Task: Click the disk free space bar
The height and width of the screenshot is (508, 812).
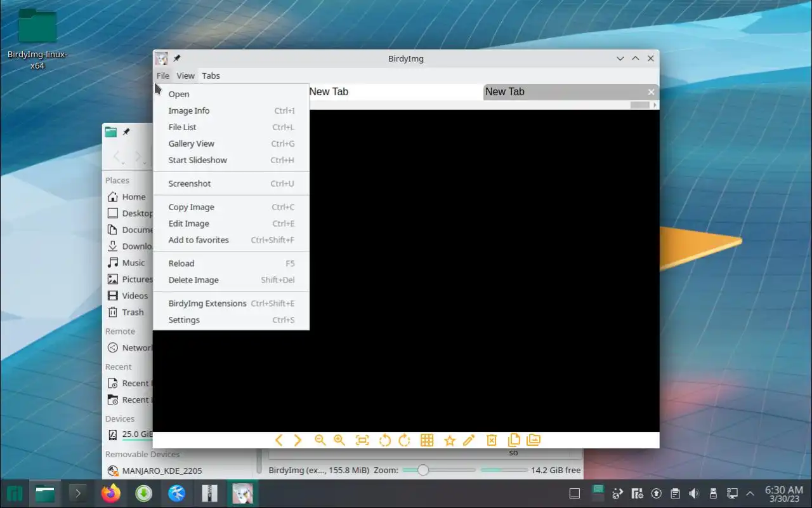Action: coord(504,470)
